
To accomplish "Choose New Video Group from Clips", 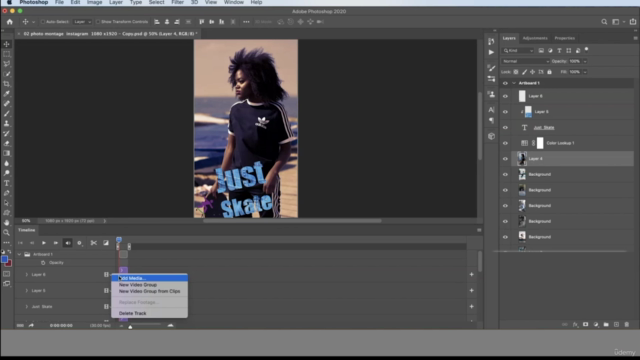I will coord(150,291).
